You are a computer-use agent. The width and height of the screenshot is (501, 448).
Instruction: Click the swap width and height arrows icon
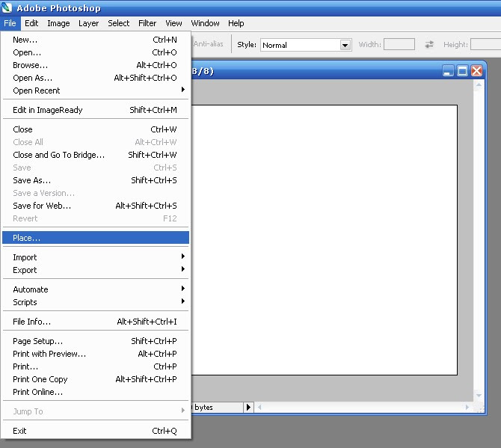[x=429, y=44]
